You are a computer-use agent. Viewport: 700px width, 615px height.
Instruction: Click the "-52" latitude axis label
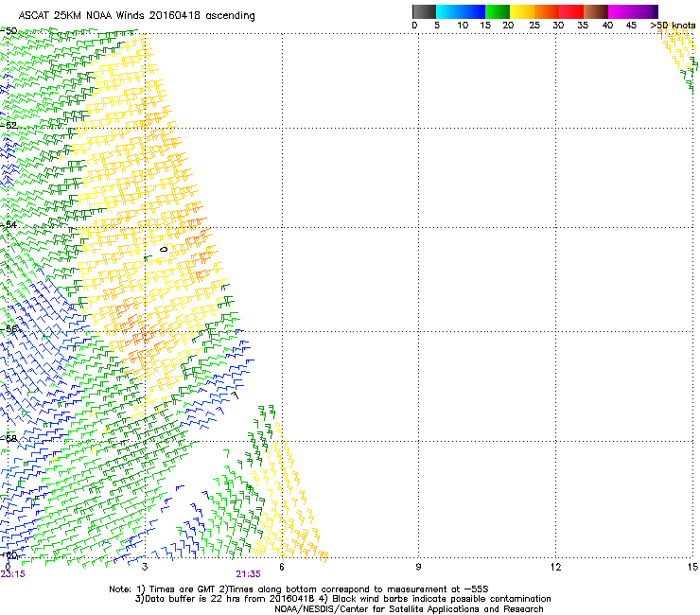pyautogui.click(x=9, y=126)
